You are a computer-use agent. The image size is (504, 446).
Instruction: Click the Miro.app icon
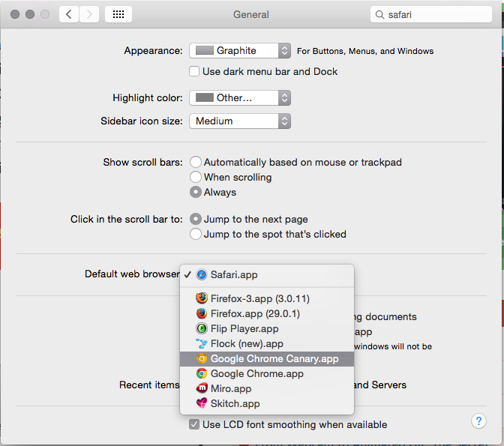pyautogui.click(x=201, y=388)
